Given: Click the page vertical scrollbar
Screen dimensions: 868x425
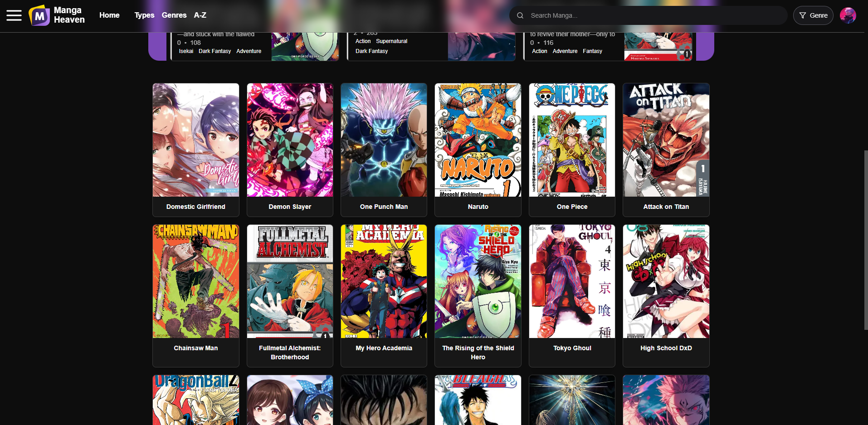Looking at the screenshot, I should click(866, 240).
